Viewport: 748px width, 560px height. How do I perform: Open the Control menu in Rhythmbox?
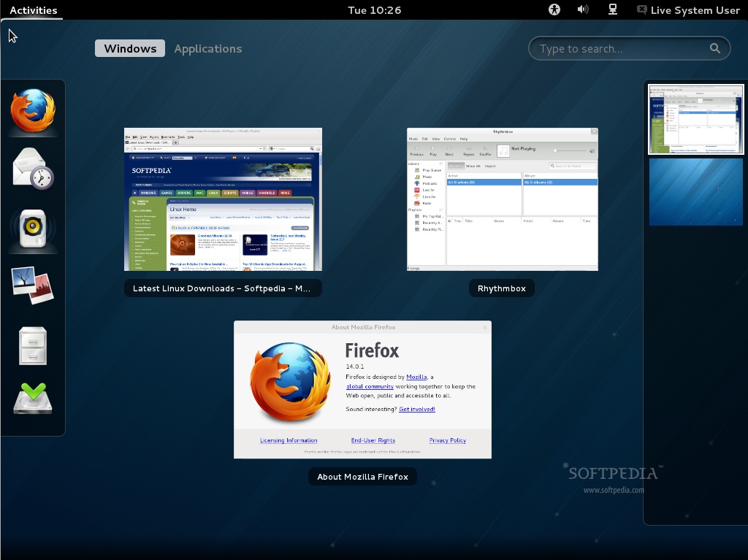tap(450, 139)
